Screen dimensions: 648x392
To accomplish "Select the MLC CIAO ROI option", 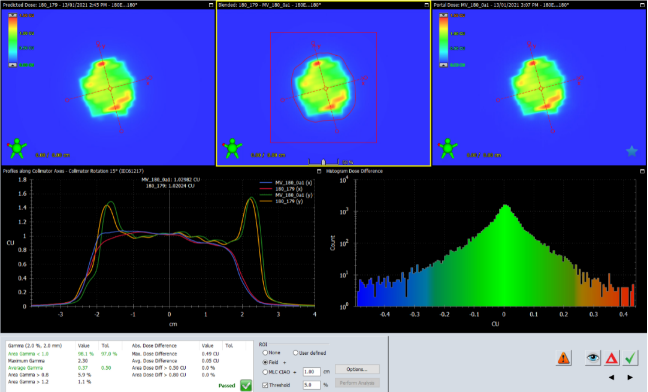I will 265,372.
